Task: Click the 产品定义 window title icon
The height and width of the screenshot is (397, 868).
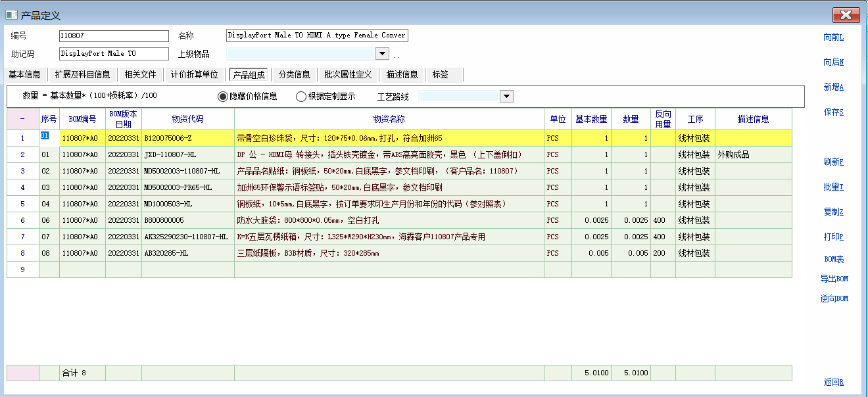Action: 11,15
